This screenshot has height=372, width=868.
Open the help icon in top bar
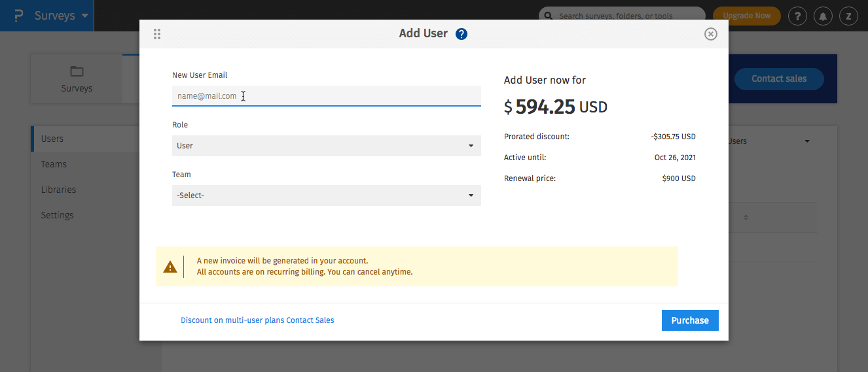pos(797,16)
